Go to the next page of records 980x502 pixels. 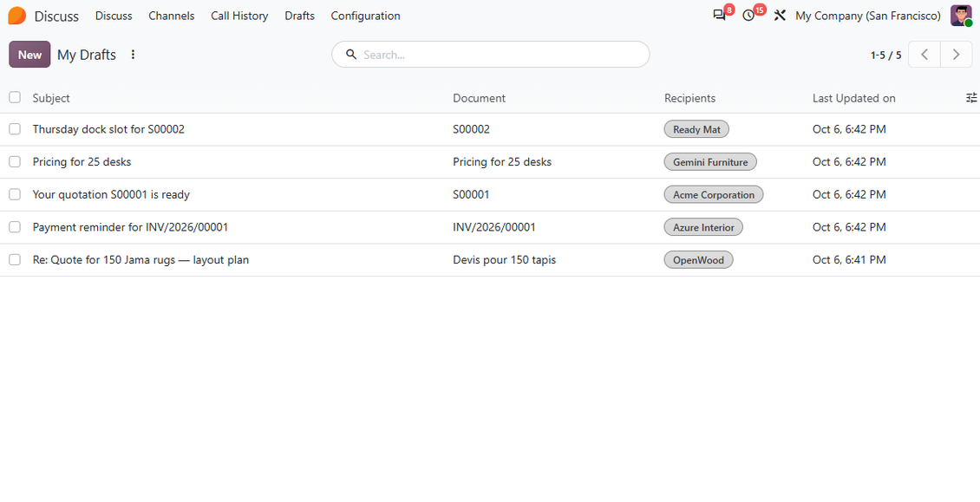coord(957,55)
